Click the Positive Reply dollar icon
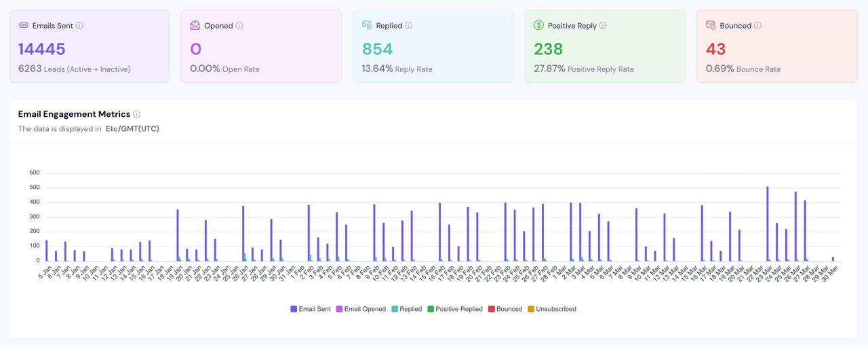868x347 pixels. 539,26
